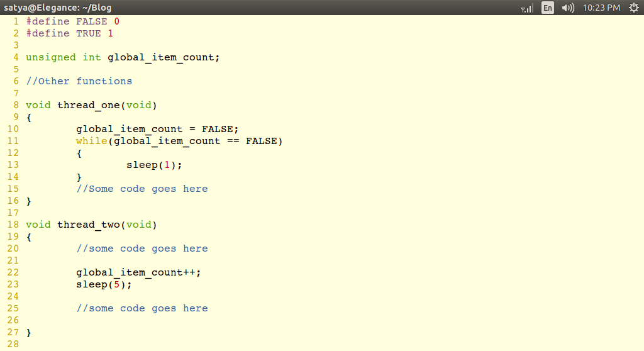644x351 pixels.
Task: Open the system gear session menu
Action: (634, 8)
